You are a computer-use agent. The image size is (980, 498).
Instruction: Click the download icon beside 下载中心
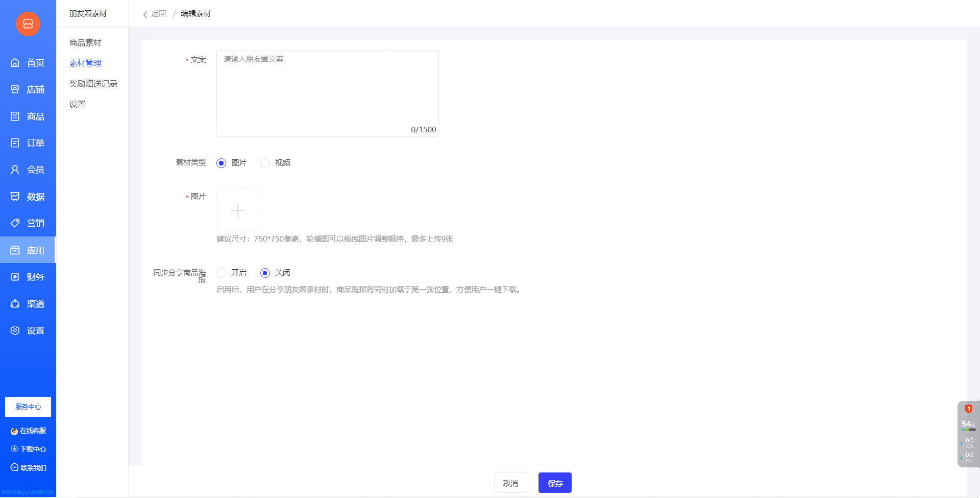click(x=14, y=449)
